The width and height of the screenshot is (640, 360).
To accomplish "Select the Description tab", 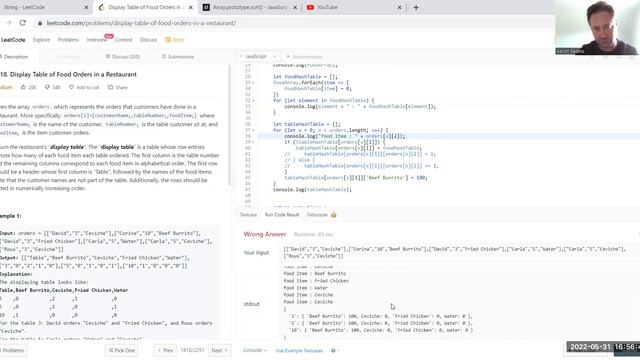I will [x=15, y=57].
